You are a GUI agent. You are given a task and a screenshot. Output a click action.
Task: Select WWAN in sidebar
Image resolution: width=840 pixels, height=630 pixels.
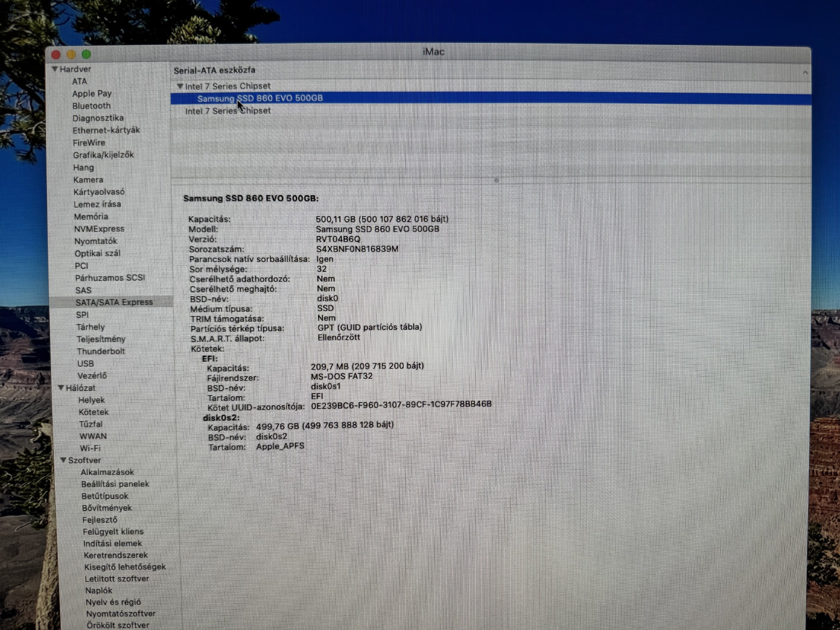[93, 436]
